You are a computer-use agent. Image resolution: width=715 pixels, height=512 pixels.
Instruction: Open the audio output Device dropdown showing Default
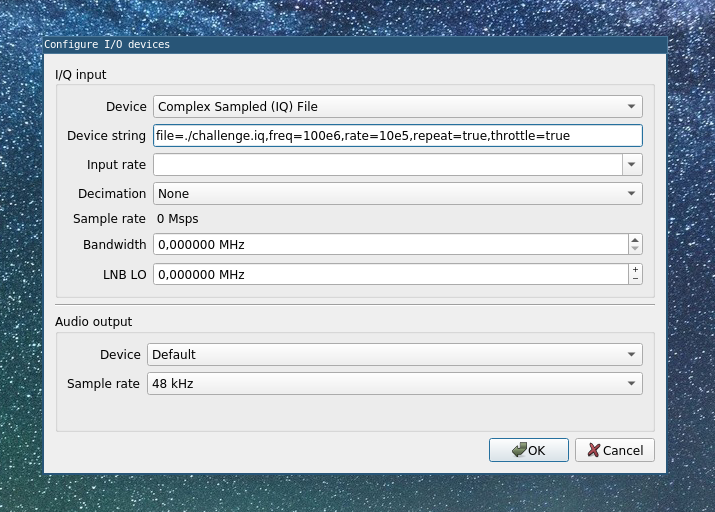(x=395, y=355)
